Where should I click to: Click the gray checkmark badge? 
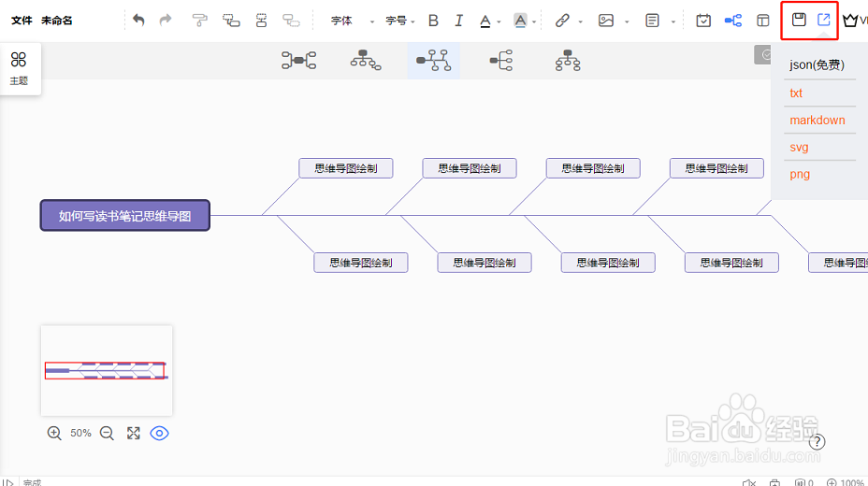[763, 55]
